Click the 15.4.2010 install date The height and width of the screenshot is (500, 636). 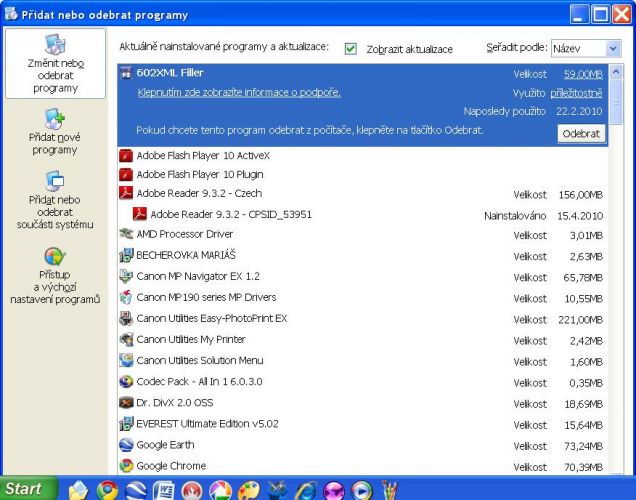pyautogui.click(x=580, y=216)
